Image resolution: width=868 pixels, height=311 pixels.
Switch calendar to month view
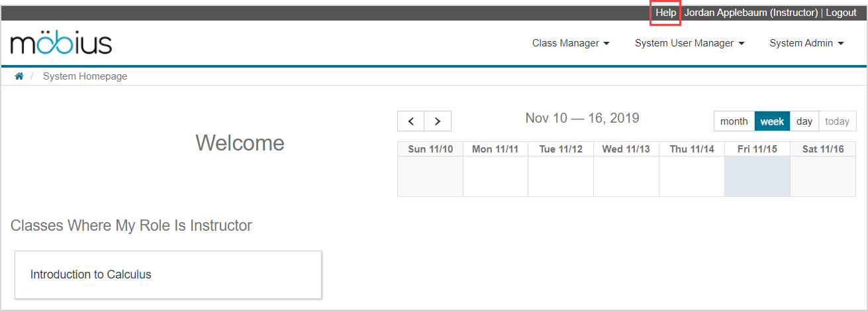tap(734, 121)
